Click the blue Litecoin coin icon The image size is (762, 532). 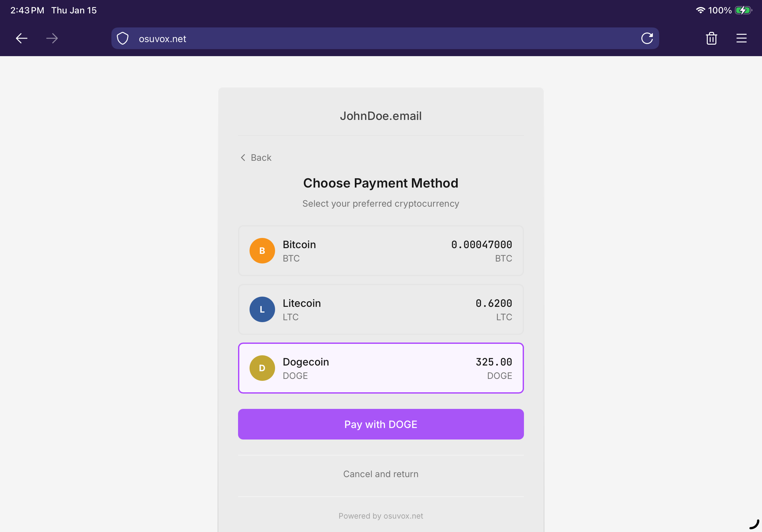point(262,309)
